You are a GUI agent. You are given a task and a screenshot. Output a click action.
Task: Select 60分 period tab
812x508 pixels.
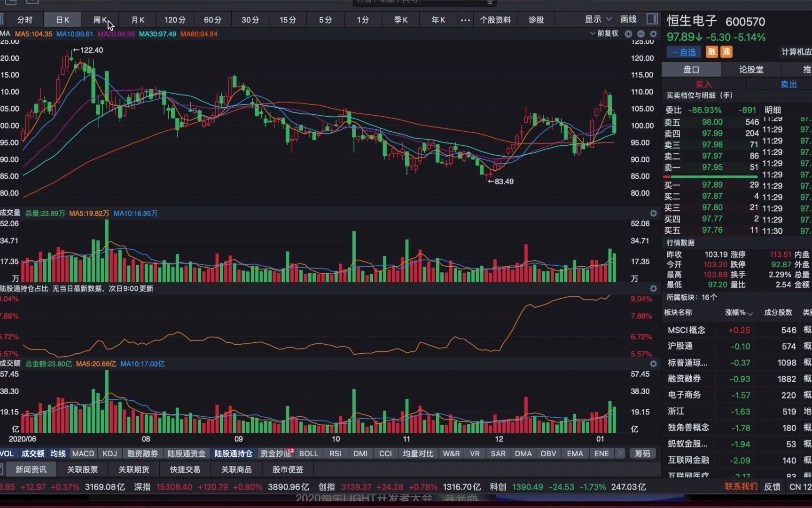(213, 20)
